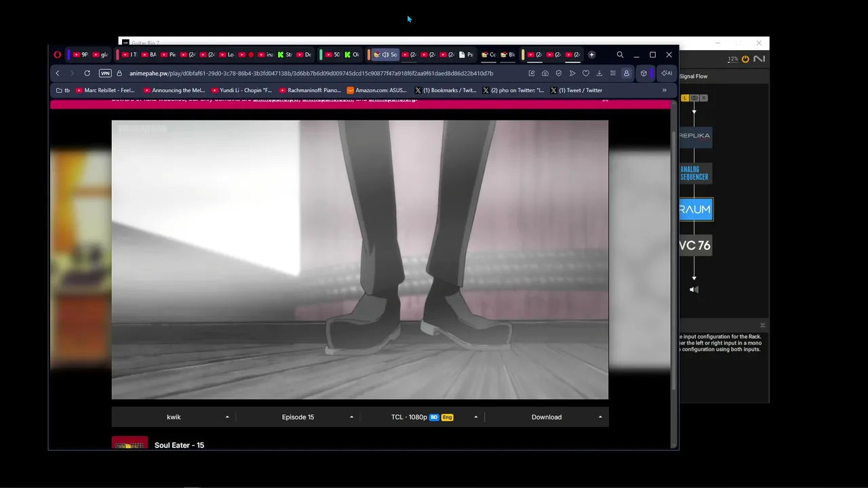This screenshot has height=488, width=868.
Task: Switch to the '9P' YouTube tab
Action: coord(80,55)
